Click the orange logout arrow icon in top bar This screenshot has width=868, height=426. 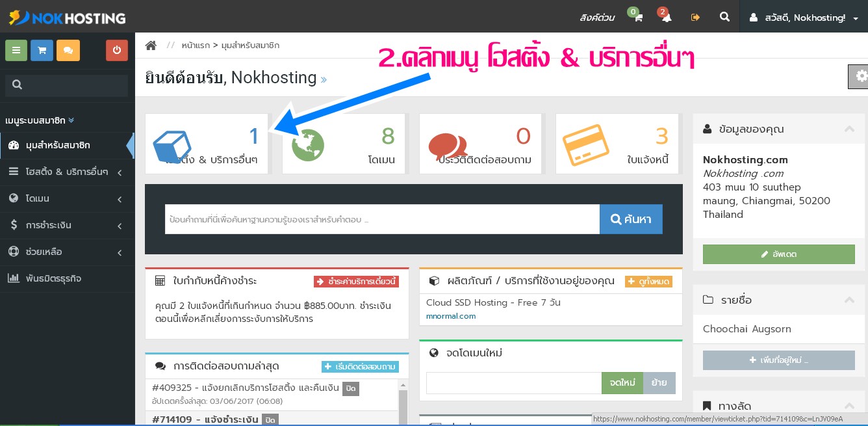[x=695, y=18]
